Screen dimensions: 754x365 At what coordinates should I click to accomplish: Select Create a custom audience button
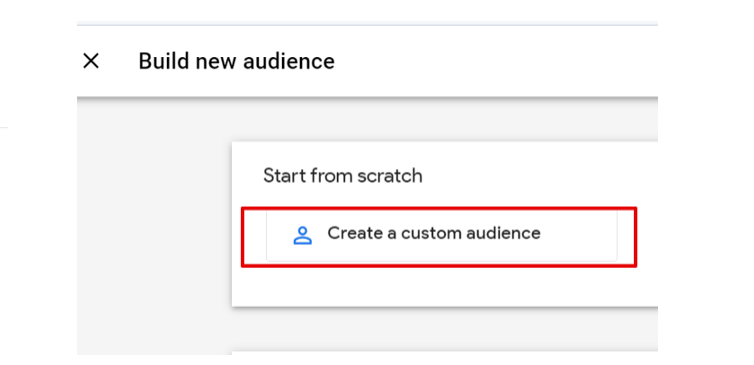click(x=441, y=235)
